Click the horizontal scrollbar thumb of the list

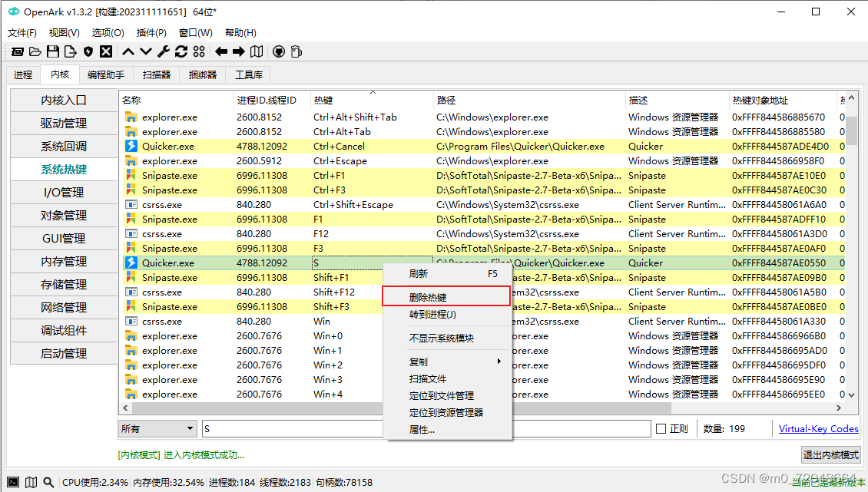pos(401,408)
